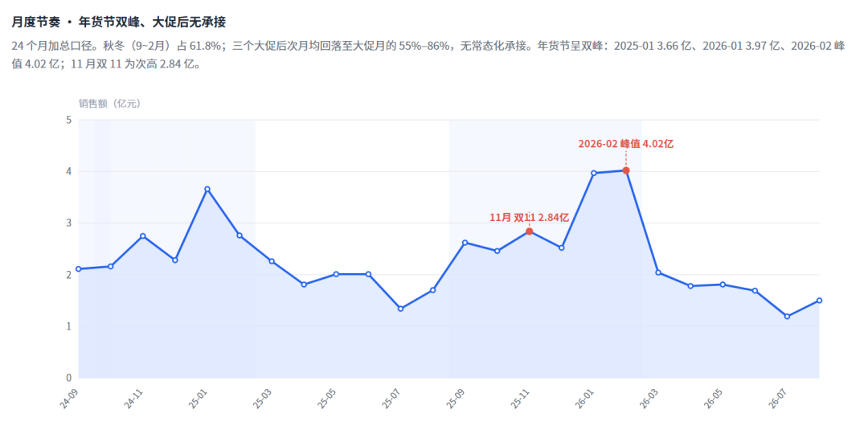Select the 25-09 data point on the line
The height and width of the screenshot is (434, 868).
pos(465,243)
